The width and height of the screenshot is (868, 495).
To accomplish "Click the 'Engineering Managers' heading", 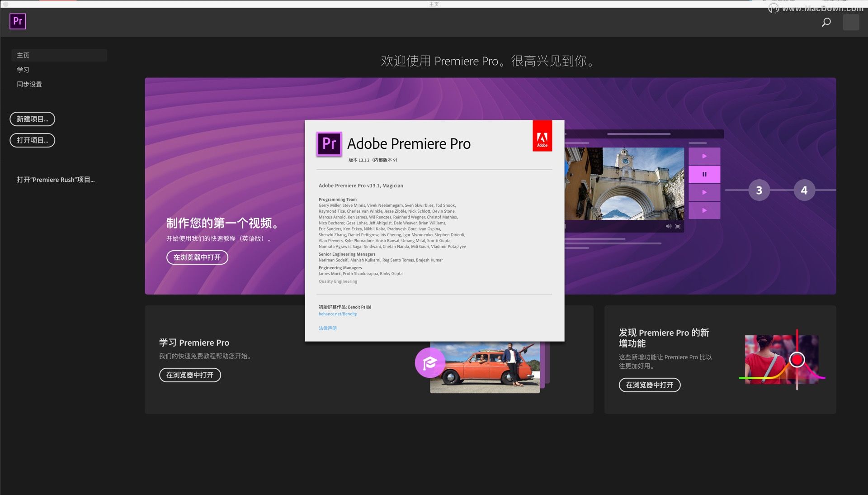I will coord(340,268).
